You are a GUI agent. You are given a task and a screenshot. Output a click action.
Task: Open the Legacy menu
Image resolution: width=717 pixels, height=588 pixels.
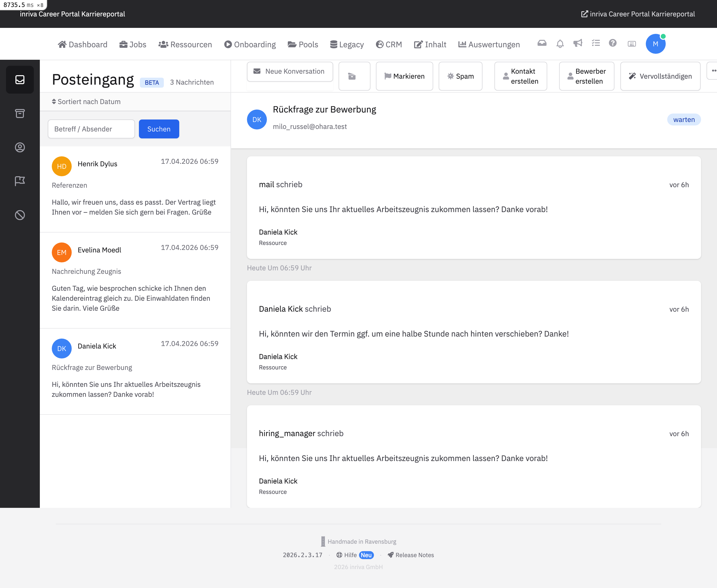(x=347, y=44)
